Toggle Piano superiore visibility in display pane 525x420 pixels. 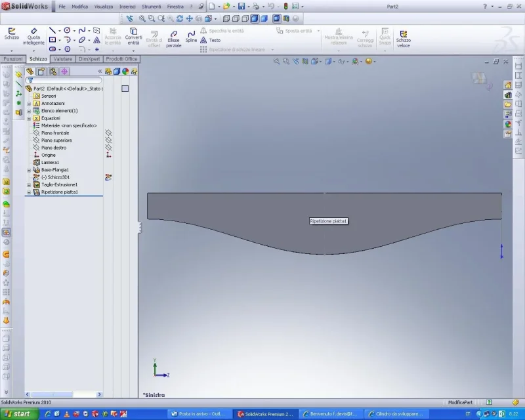[108, 140]
